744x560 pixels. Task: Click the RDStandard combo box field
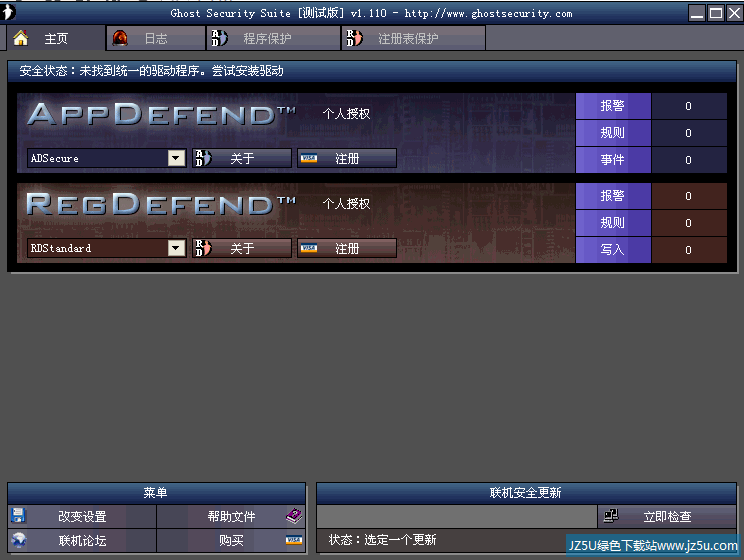point(106,248)
